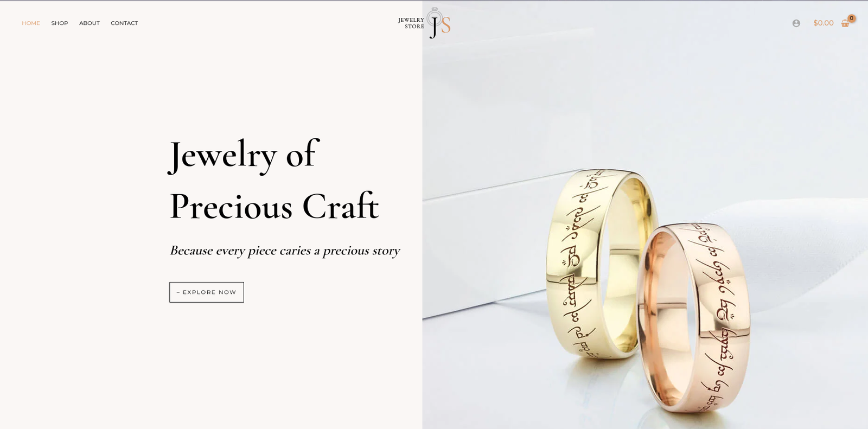The height and width of the screenshot is (429, 868).
Task: Click the 'Jewelry of' headline line
Action: (x=242, y=155)
